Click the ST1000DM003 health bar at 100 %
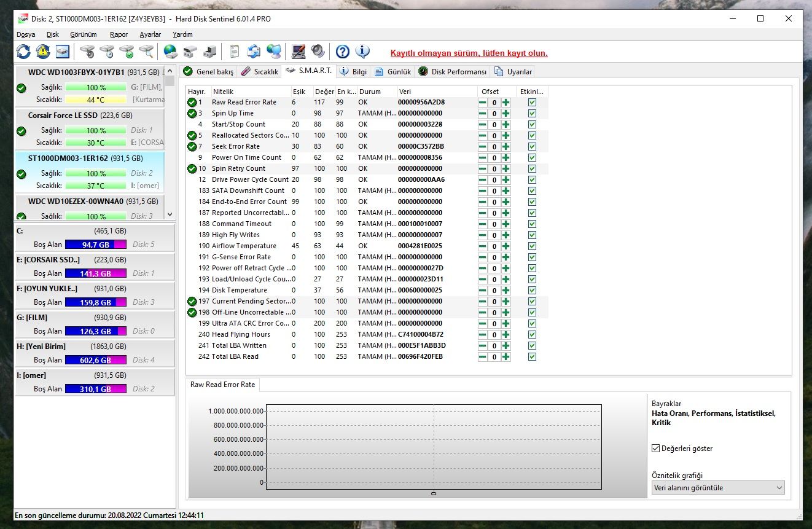This screenshot has height=529, width=812. [x=96, y=174]
